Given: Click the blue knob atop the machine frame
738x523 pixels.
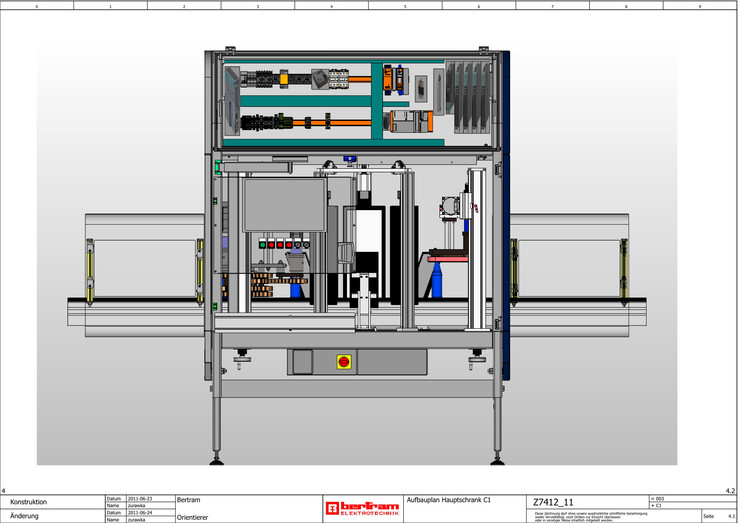Looking at the screenshot, I should pyautogui.click(x=350, y=159).
